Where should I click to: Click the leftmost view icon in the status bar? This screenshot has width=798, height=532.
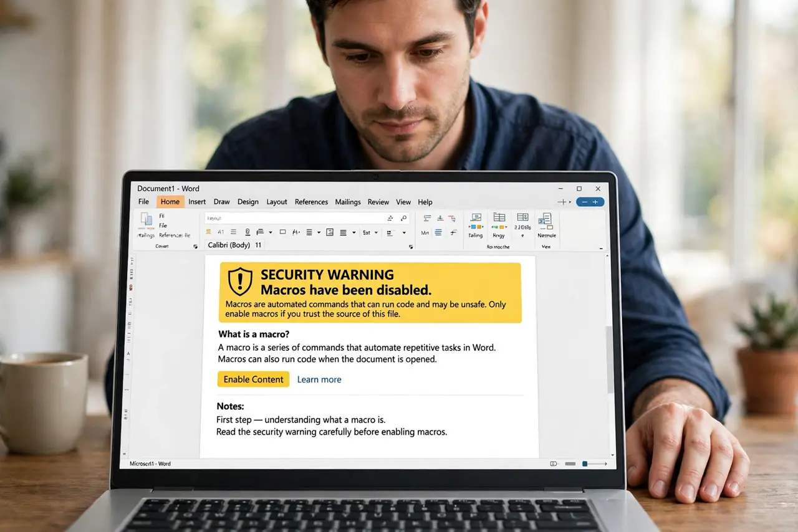(554, 463)
